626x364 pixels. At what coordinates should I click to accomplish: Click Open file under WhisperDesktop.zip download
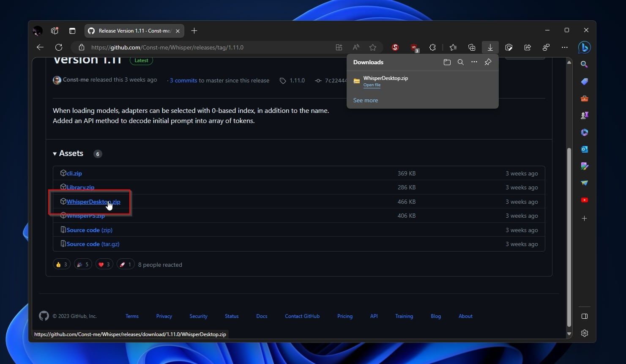[372, 85]
